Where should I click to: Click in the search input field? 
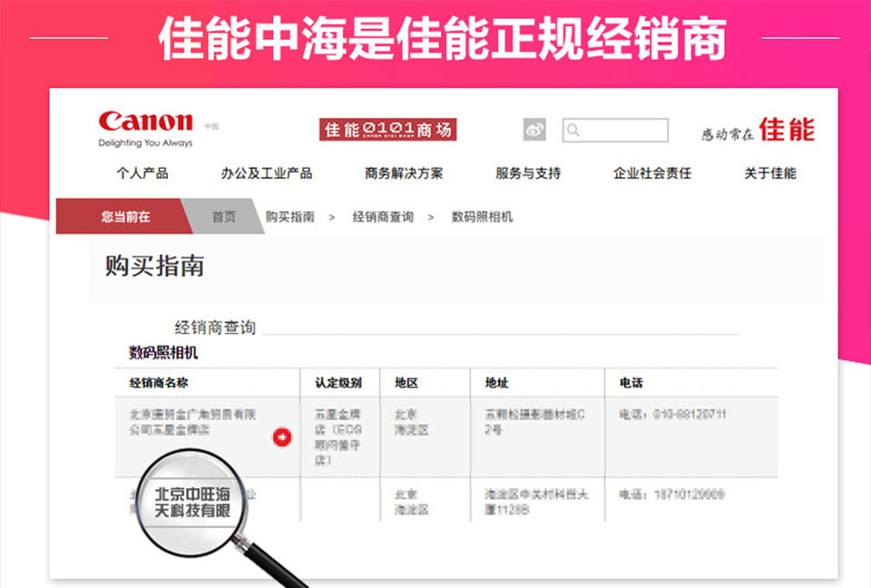[615, 130]
